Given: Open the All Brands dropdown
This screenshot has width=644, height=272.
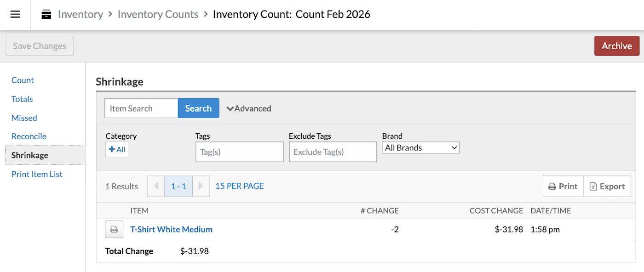Looking at the screenshot, I should click(420, 147).
